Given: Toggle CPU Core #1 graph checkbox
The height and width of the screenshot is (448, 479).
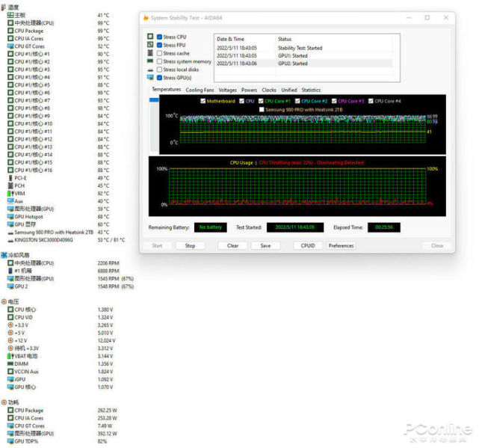Looking at the screenshot, I should (261, 101).
